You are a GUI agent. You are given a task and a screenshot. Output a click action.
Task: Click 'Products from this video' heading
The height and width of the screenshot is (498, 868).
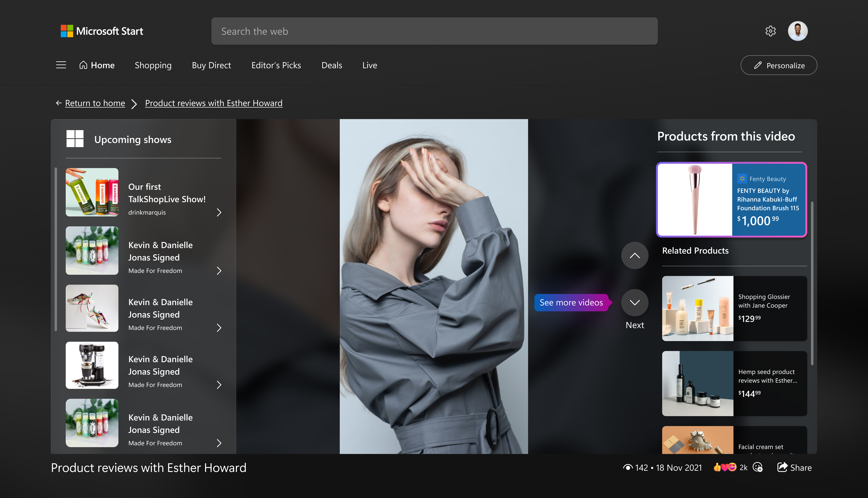point(726,136)
